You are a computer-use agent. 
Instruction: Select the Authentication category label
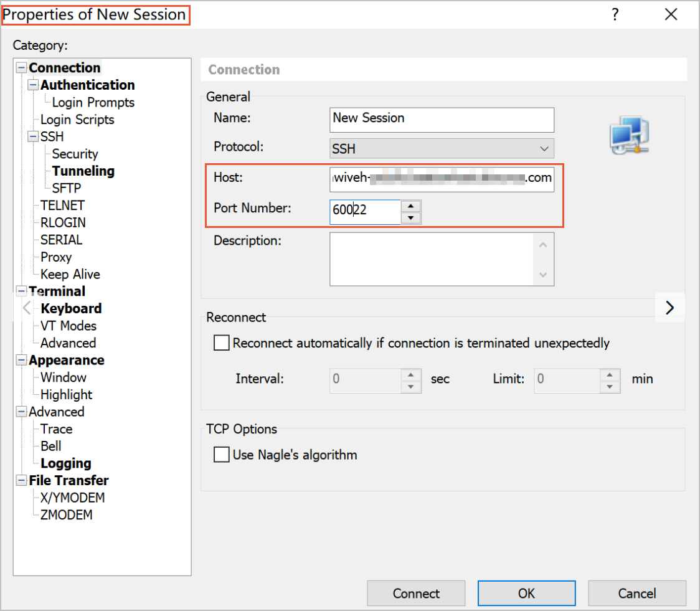pos(87,85)
